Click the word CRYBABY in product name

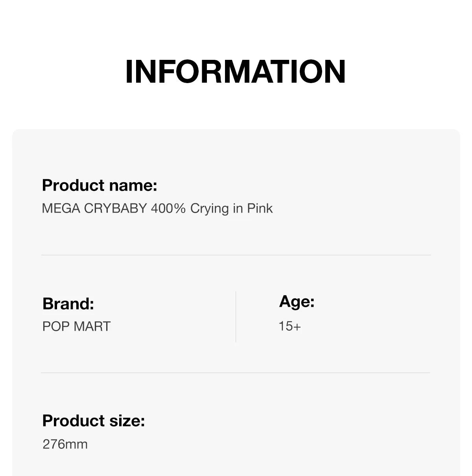(115, 208)
